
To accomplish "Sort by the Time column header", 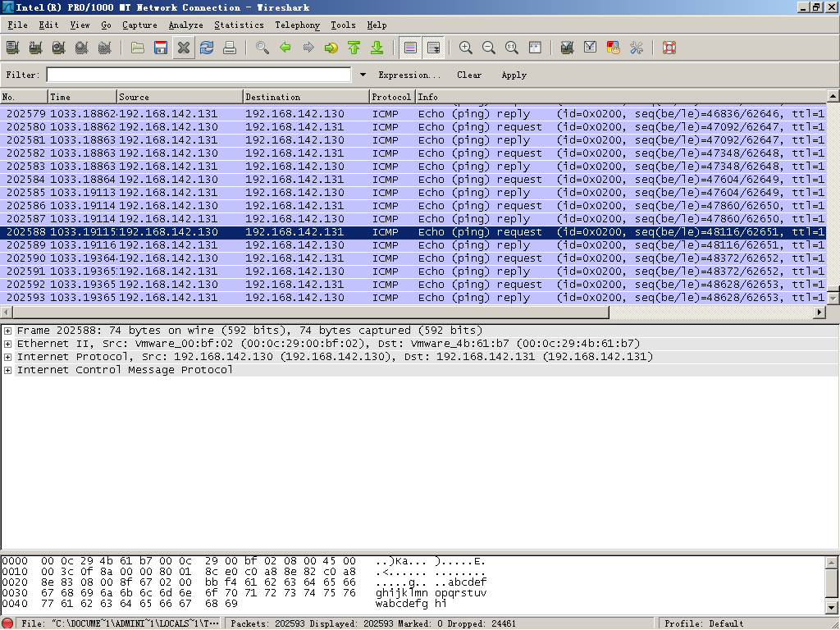I will coord(83,97).
